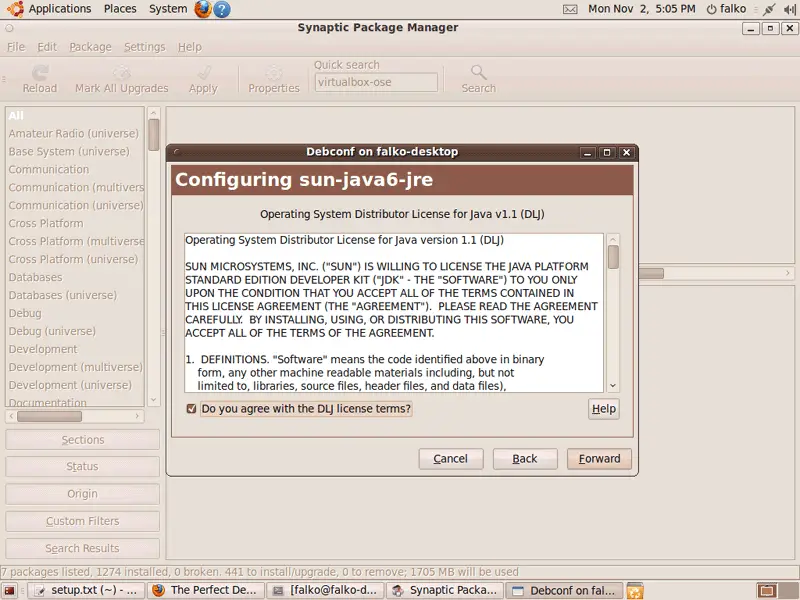
Task: Open the File menu in Synaptic
Action: (16, 47)
